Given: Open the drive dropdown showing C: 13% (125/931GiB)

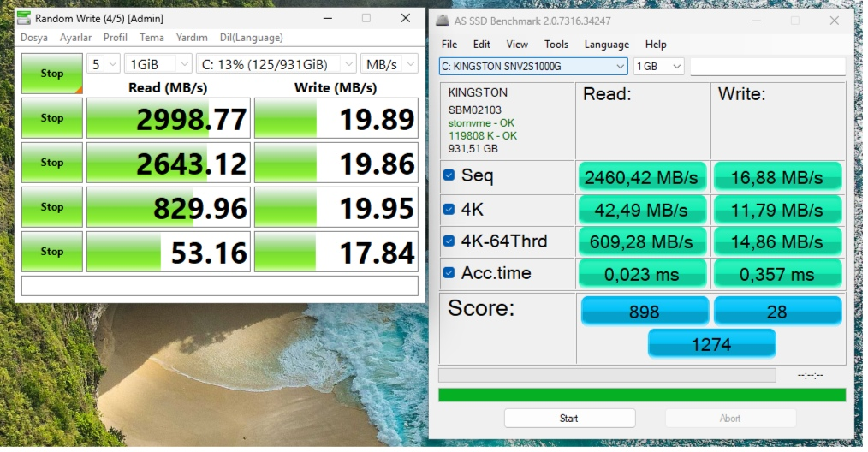Looking at the screenshot, I should pos(276,64).
